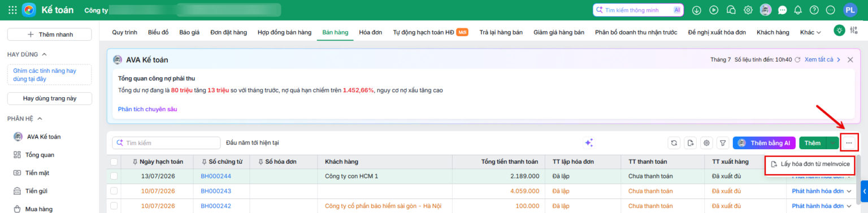Expand Phát hành hóa đơn dropdown for BH000242
The width and height of the screenshot is (868, 213).
(x=849, y=206)
